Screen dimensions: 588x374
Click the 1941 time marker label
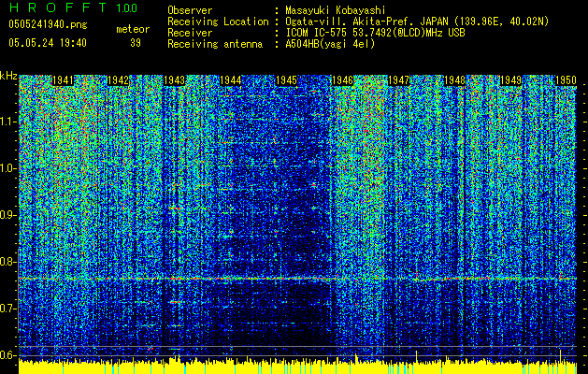pos(63,80)
